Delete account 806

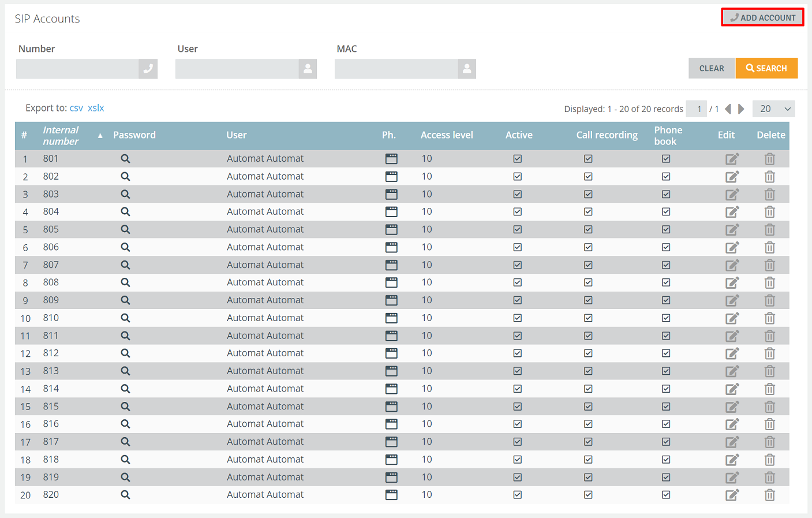click(770, 247)
